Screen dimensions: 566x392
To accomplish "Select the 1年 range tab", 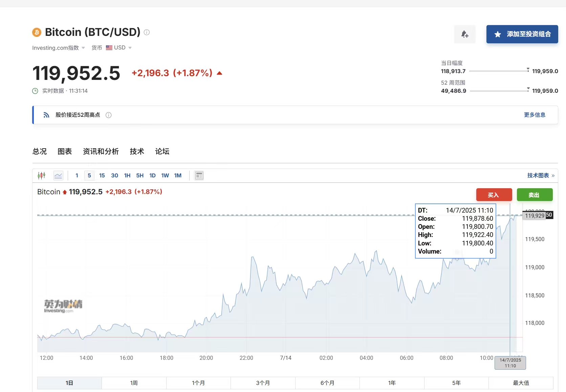I will click(x=392, y=383).
